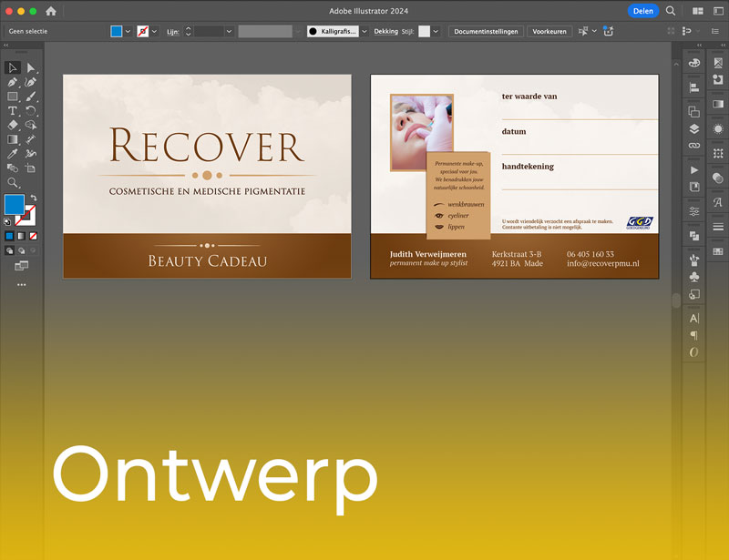Screen dimensions: 729x560
Task: Switch paint mode to Color
Action: (x=9, y=236)
